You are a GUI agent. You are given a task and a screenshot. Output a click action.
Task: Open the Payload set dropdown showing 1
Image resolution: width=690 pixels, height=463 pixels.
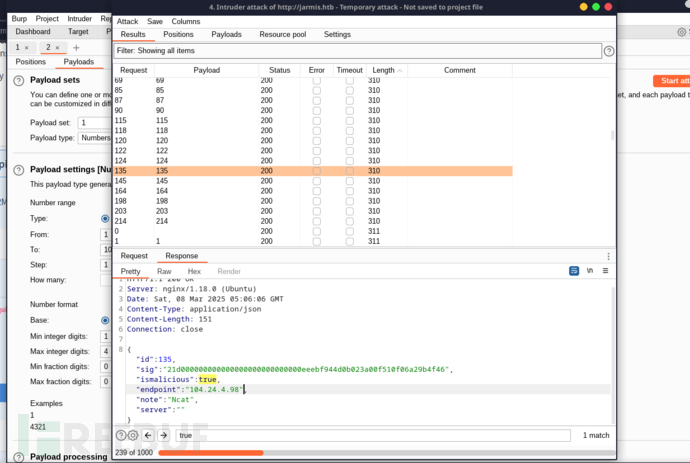(x=95, y=123)
